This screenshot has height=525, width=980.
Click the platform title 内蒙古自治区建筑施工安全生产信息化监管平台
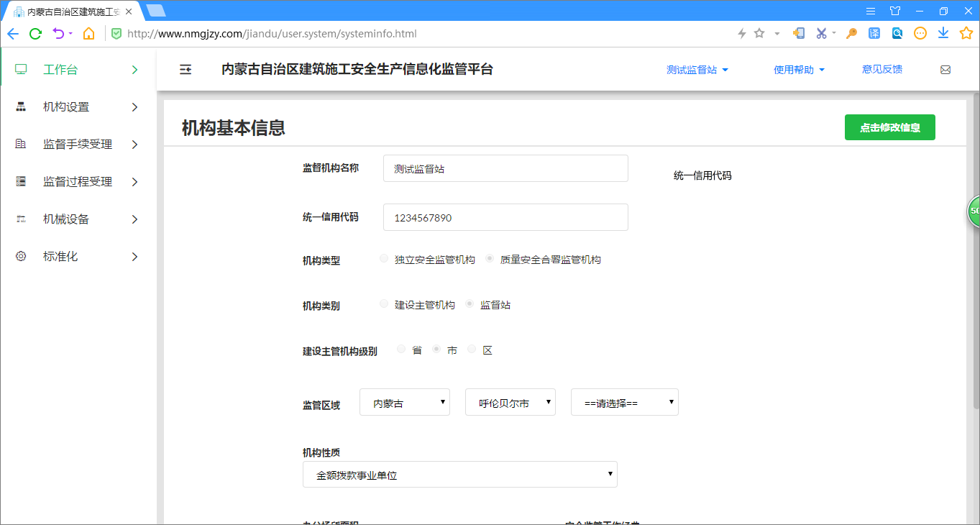357,70
